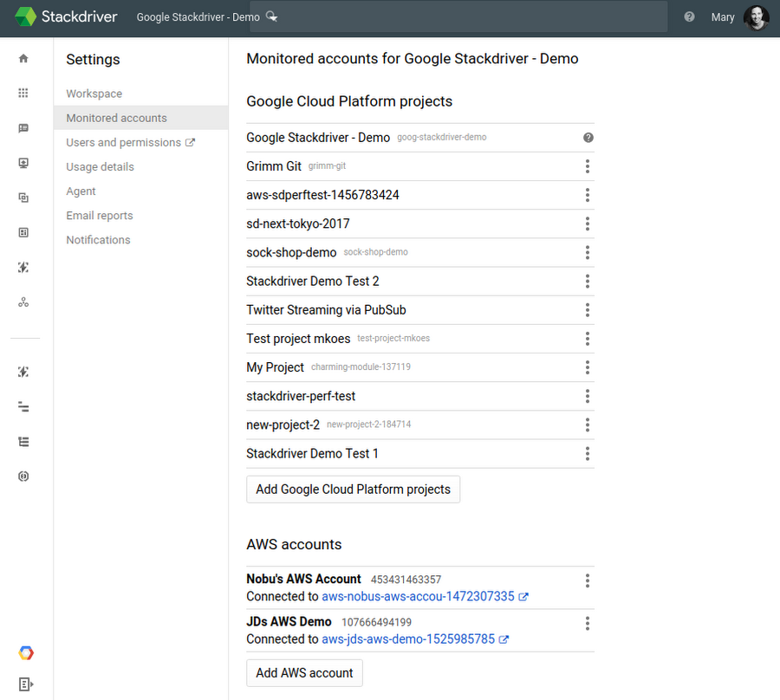
Task: Open the options menu for My Project
Action: [588, 367]
